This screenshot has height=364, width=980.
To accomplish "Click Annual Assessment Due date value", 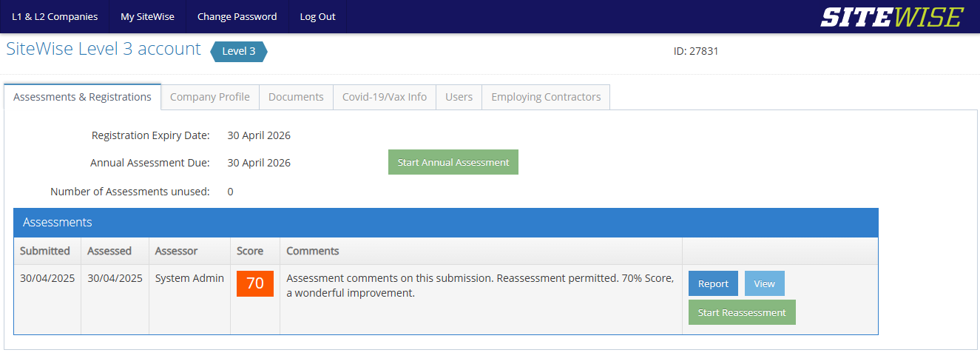I will tap(259, 163).
